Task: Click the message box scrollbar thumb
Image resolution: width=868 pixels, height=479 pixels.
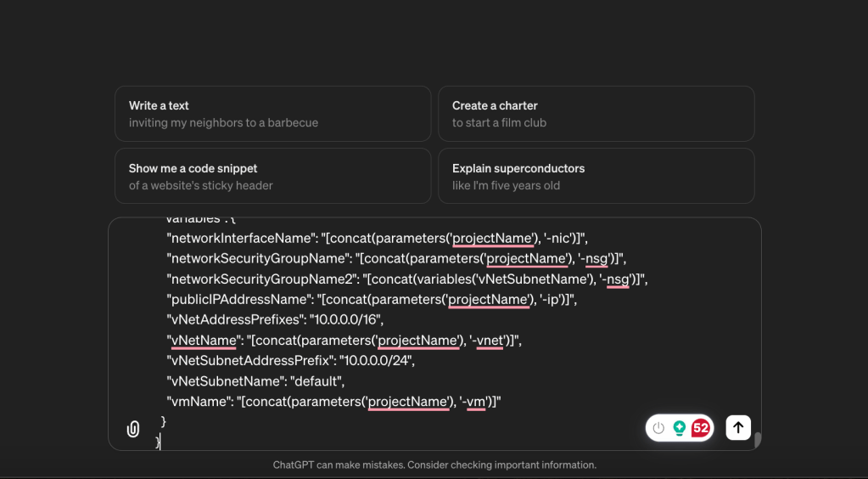Action: (758, 440)
